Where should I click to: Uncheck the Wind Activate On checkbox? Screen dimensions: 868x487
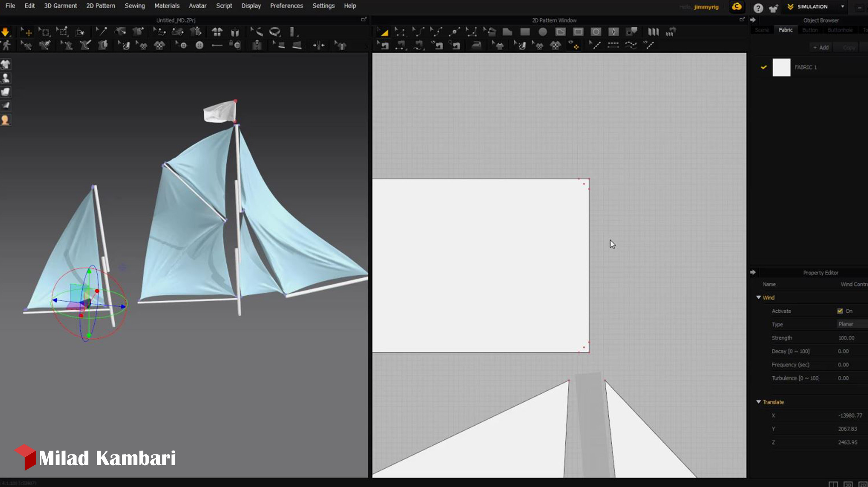tap(840, 311)
